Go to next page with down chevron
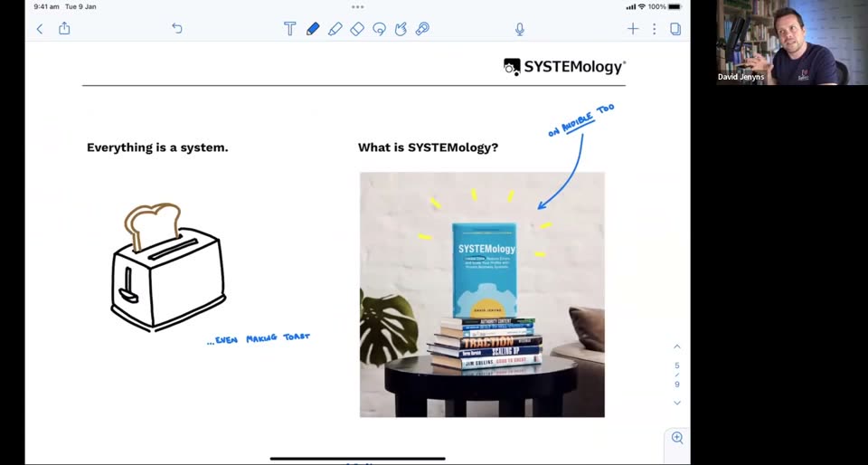Viewport: 868px width, 465px height. pyautogui.click(x=677, y=403)
